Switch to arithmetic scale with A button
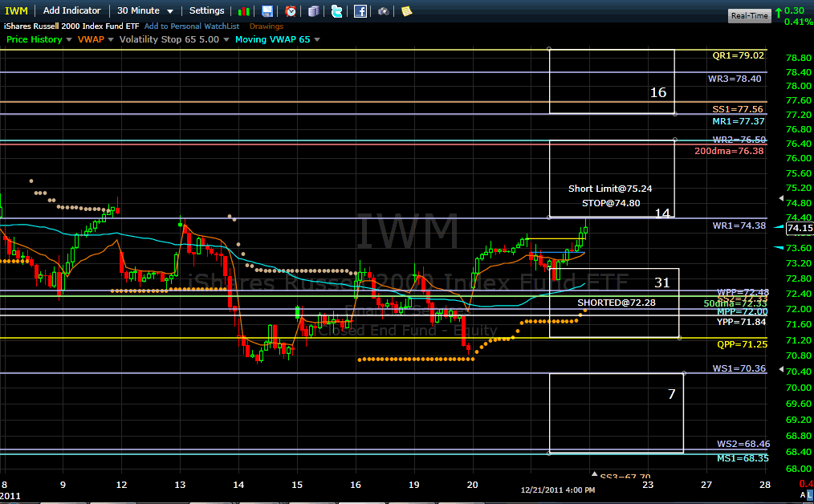The height and width of the screenshot is (504, 814). coord(803,495)
